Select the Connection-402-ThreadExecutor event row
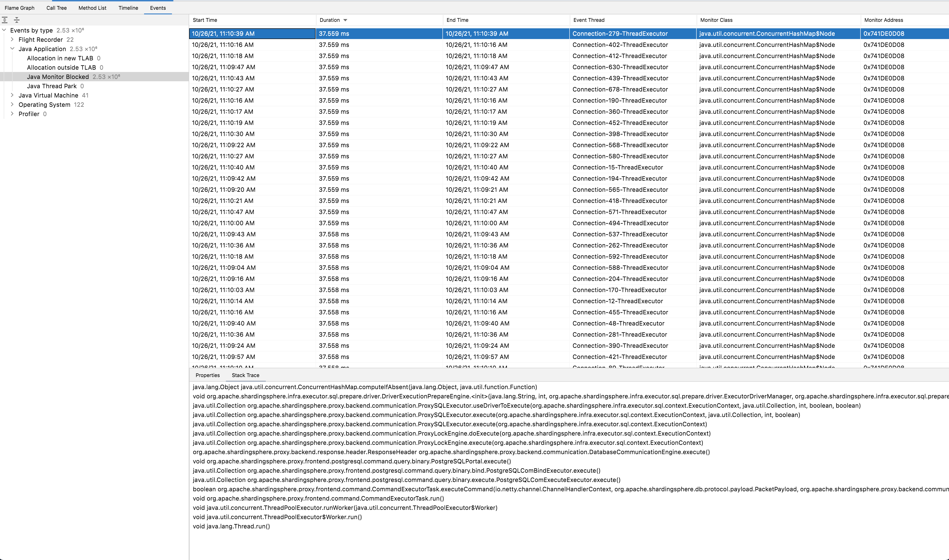The image size is (949, 560). pos(620,45)
